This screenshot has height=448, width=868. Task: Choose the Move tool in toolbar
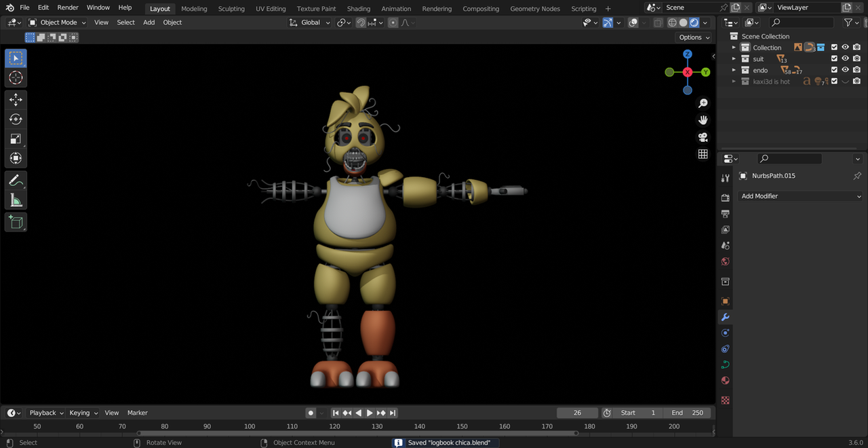pos(16,100)
